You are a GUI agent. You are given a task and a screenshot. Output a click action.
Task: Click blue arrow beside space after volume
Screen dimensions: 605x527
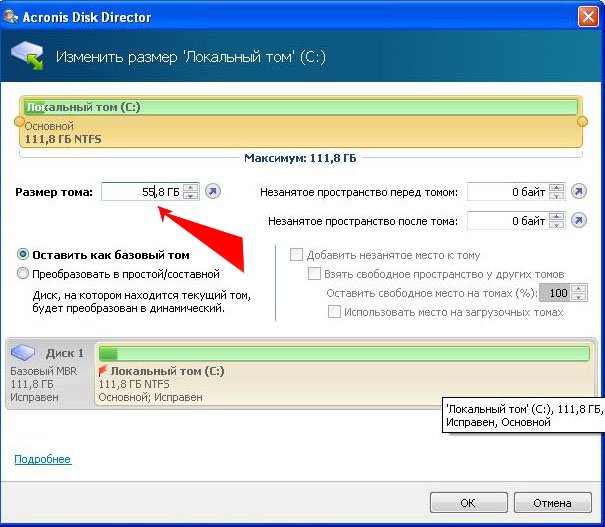578,220
